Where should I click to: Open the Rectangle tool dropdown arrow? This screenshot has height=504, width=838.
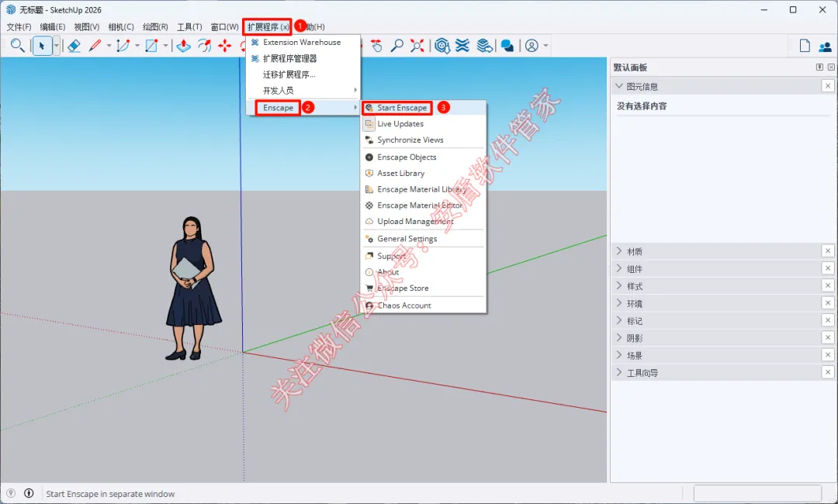tap(165, 46)
